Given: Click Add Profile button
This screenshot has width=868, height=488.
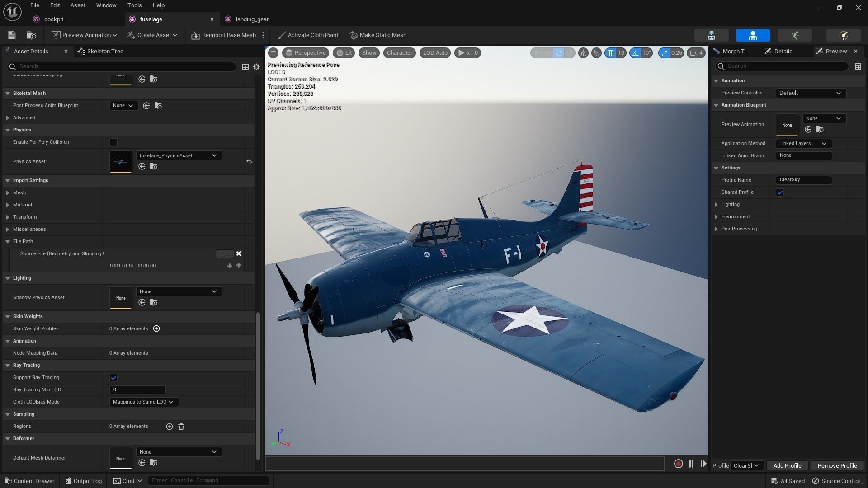Looking at the screenshot, I should point(787,465).
